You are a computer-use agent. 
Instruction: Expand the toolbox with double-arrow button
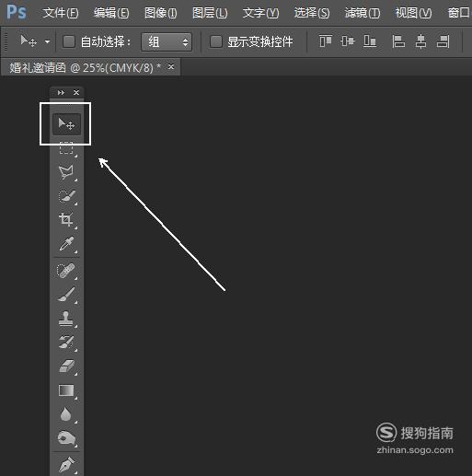pos(61,92)
